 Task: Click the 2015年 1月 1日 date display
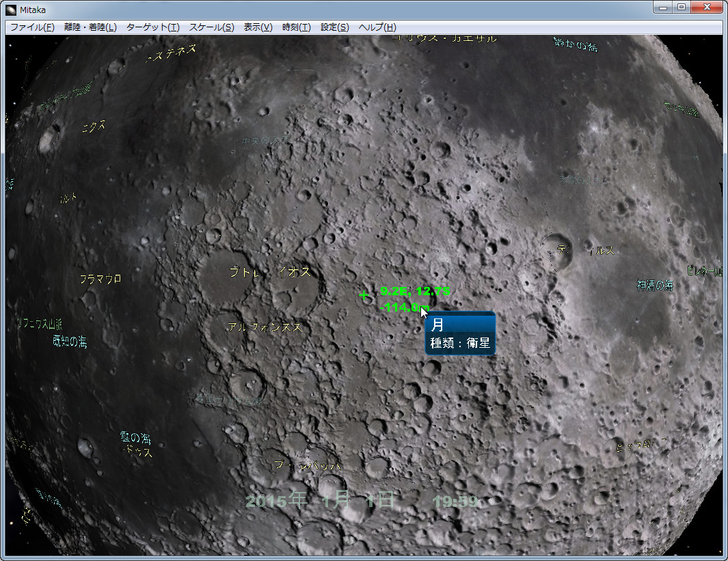tap(320, 500)
